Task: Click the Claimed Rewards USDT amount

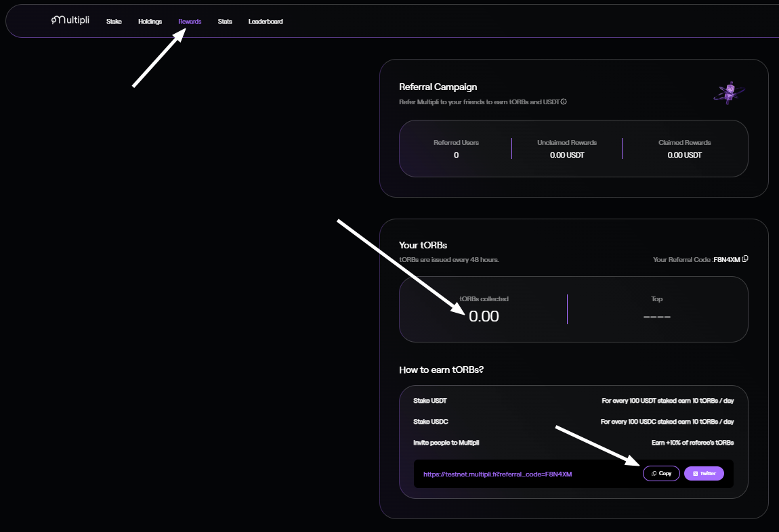Action: point(684,155)
